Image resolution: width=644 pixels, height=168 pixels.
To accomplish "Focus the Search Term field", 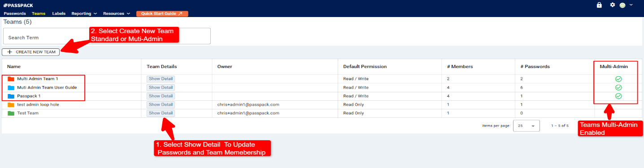I will 107,36.
